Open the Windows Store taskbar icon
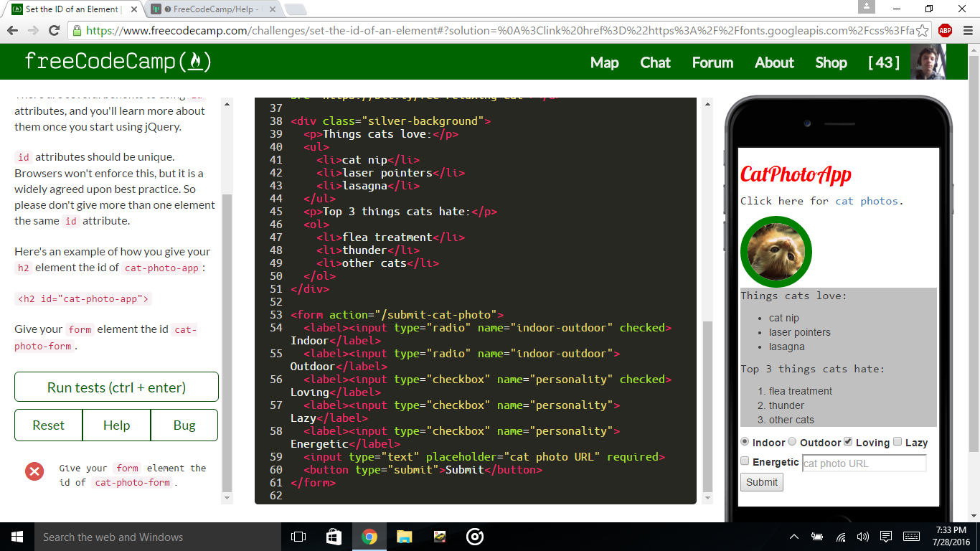The height and width of the screenshot is (551, 980). tap(334, 537)
